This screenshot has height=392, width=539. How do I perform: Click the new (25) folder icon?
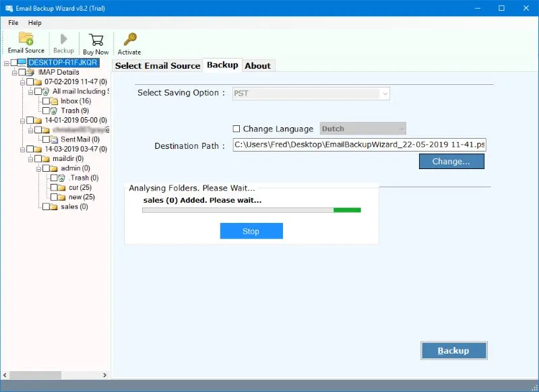[62, 197]
